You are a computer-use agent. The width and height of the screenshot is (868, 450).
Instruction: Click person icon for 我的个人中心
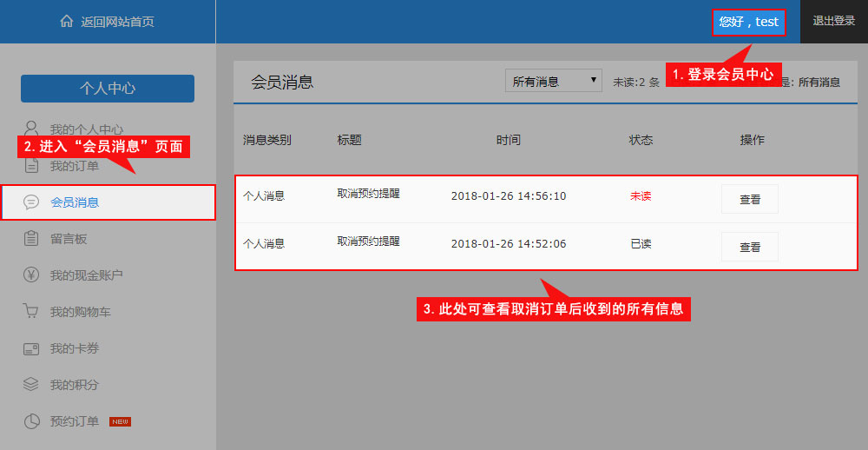(31, 129)
